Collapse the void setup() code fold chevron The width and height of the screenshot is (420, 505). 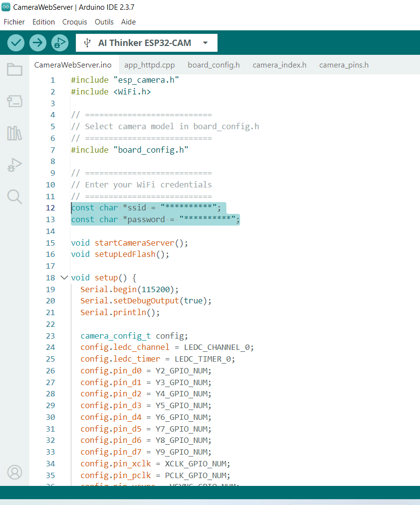click(x=65, y=277)
